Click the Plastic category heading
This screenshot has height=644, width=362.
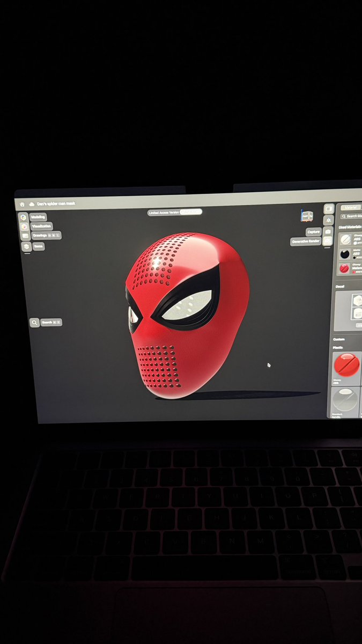tap(338, 347)
